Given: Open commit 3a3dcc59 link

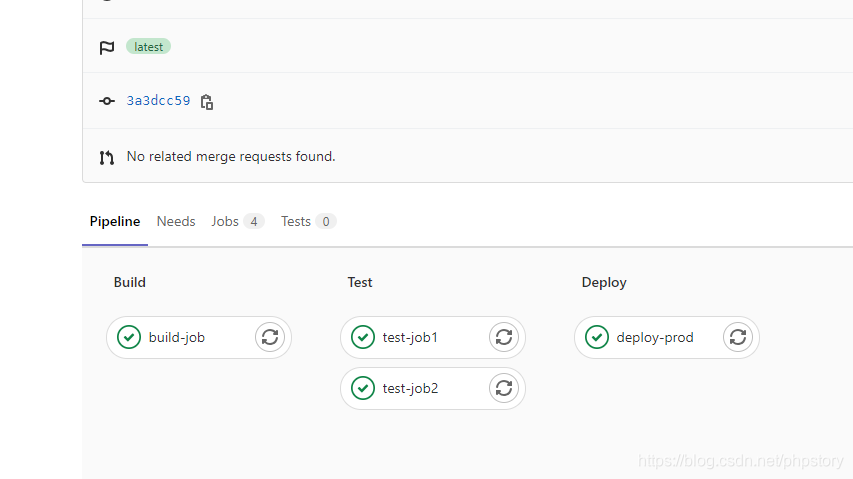Looking at the screenshot, I should [158, 101].
